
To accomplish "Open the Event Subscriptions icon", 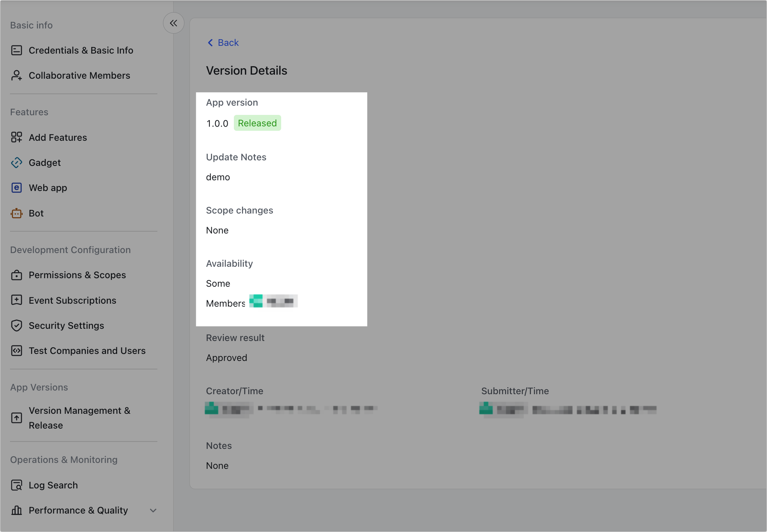I will click(x=16, y=300).
